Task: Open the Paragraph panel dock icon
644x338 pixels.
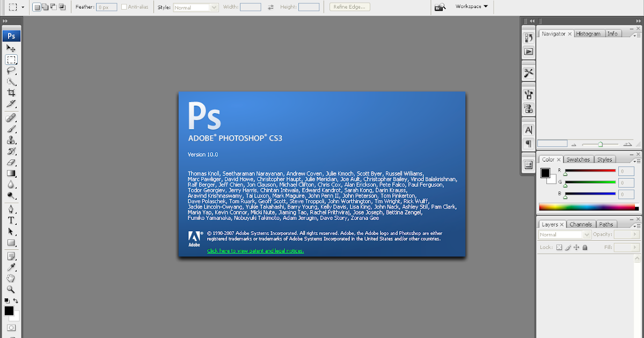Action: pos(529,143)
